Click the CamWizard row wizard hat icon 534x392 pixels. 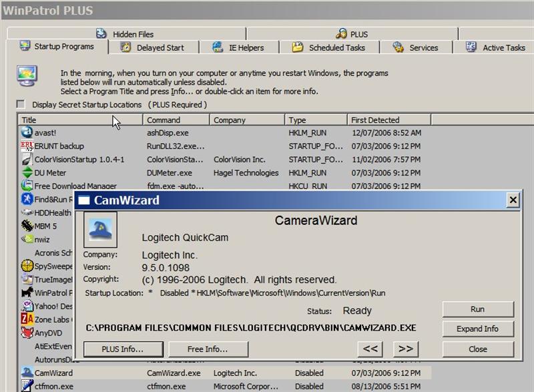pos(27,373)
